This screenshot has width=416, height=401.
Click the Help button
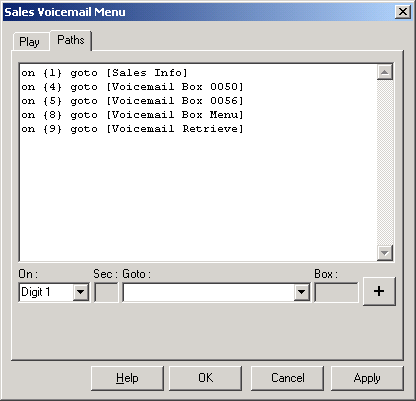tap(127, 378)
